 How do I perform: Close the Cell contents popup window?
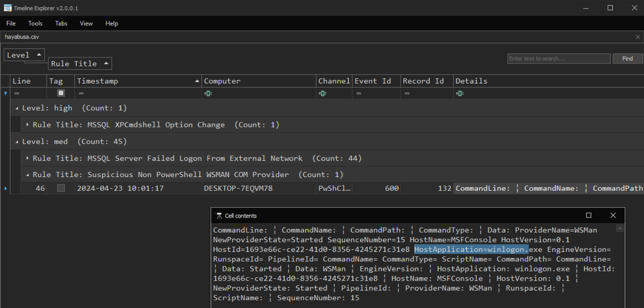pyautogui.click(x=613, y=215)
